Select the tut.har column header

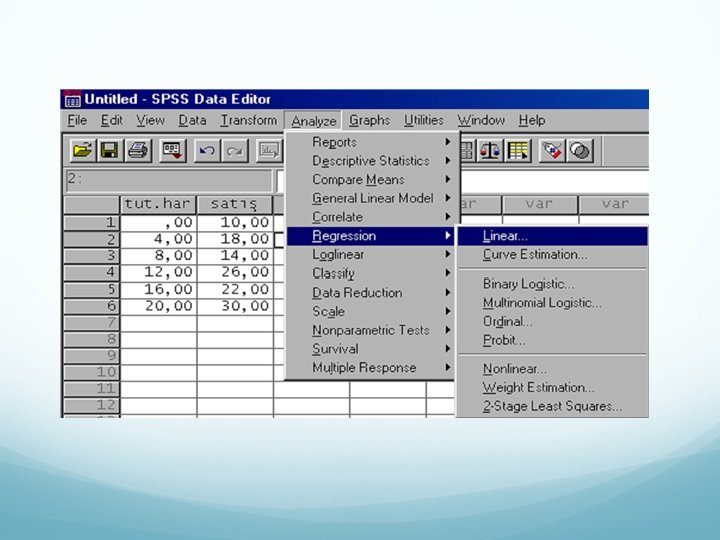[x=158, y=204]
